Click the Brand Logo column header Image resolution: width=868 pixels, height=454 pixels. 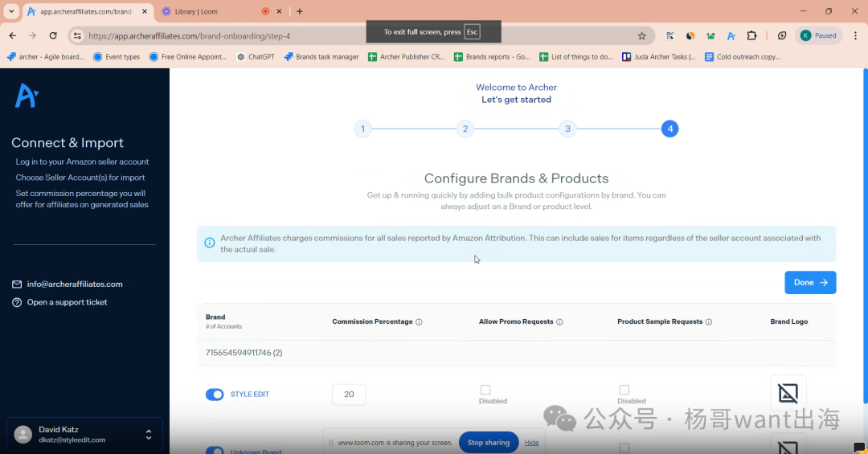coord(789,321)
